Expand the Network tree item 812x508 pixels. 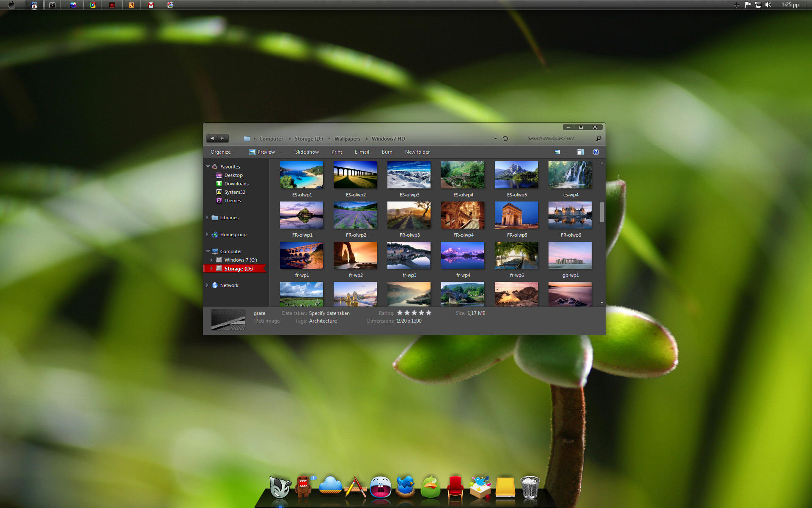[x=208, y=285]
